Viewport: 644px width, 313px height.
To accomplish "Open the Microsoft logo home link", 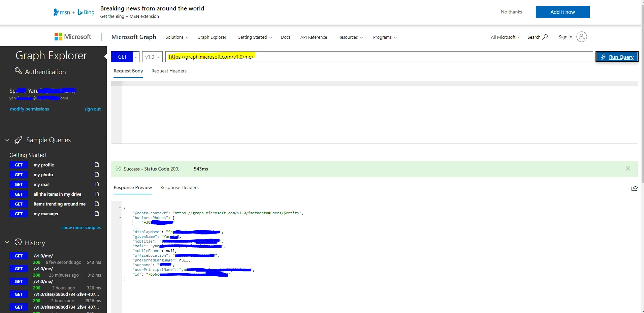I will coord(73,37).
